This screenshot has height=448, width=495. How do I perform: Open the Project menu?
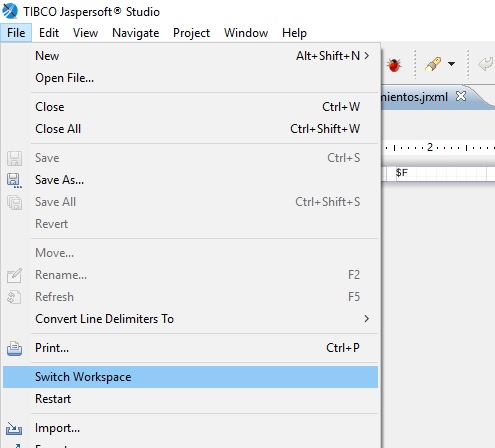pos(191,33)
